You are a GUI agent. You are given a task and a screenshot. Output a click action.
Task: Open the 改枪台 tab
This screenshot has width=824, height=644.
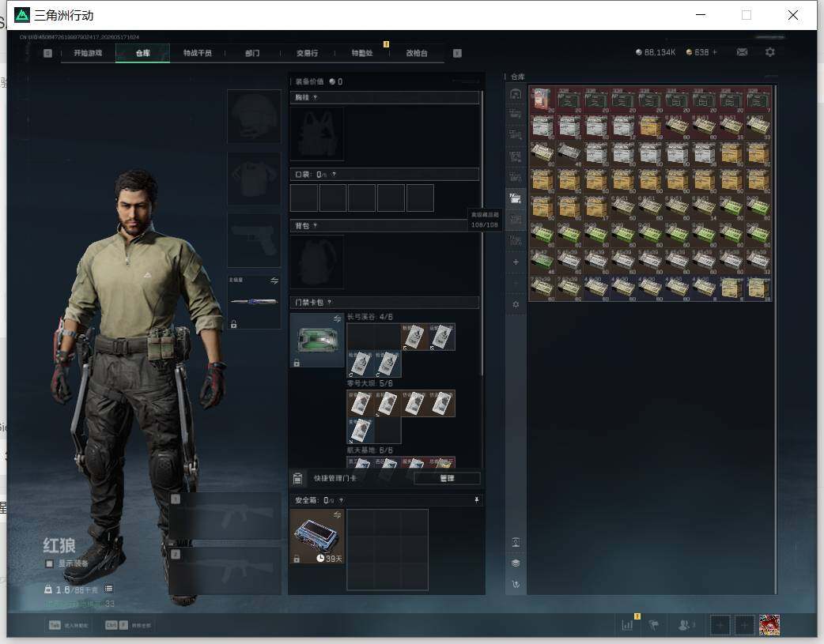[417, 53]
